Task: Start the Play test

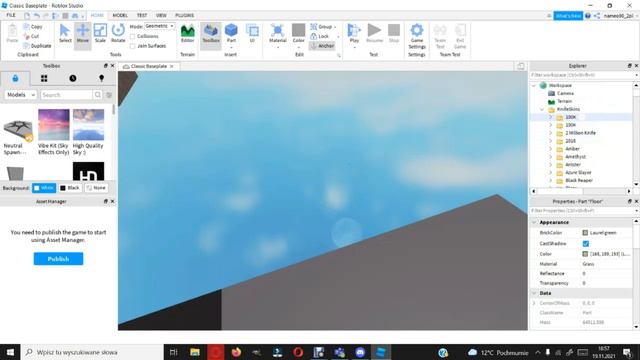Action: [x=354, y=33]
